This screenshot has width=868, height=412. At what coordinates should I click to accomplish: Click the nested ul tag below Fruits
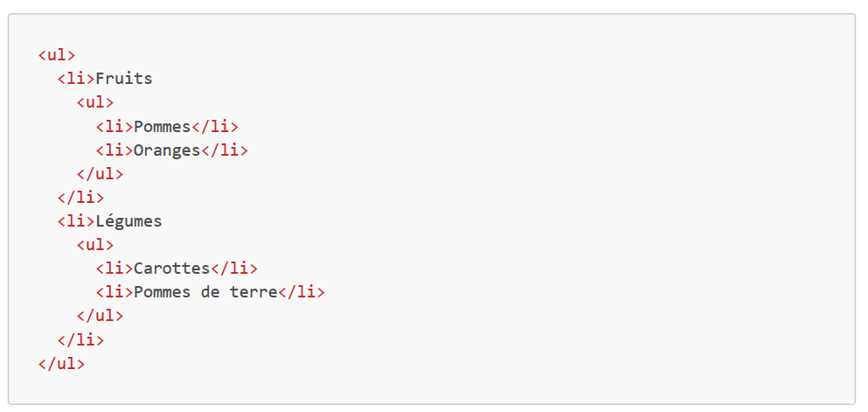coord(95,102)
